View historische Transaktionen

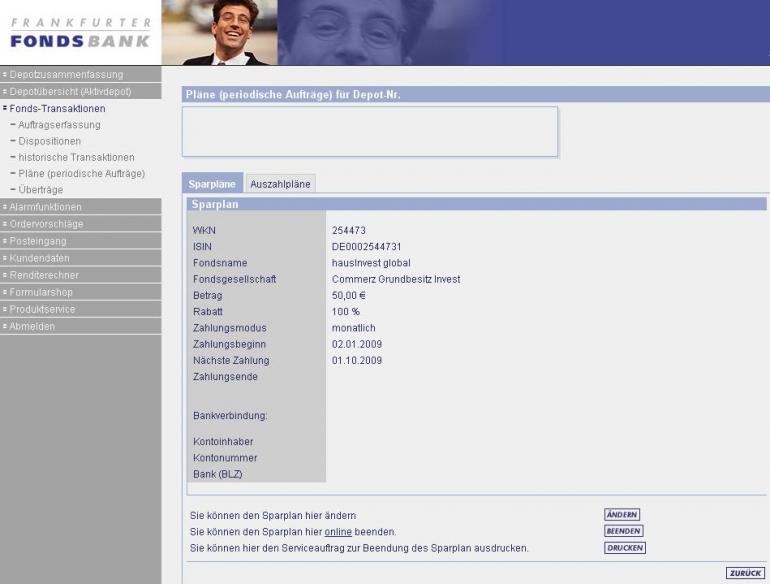[x=76, y=157]
